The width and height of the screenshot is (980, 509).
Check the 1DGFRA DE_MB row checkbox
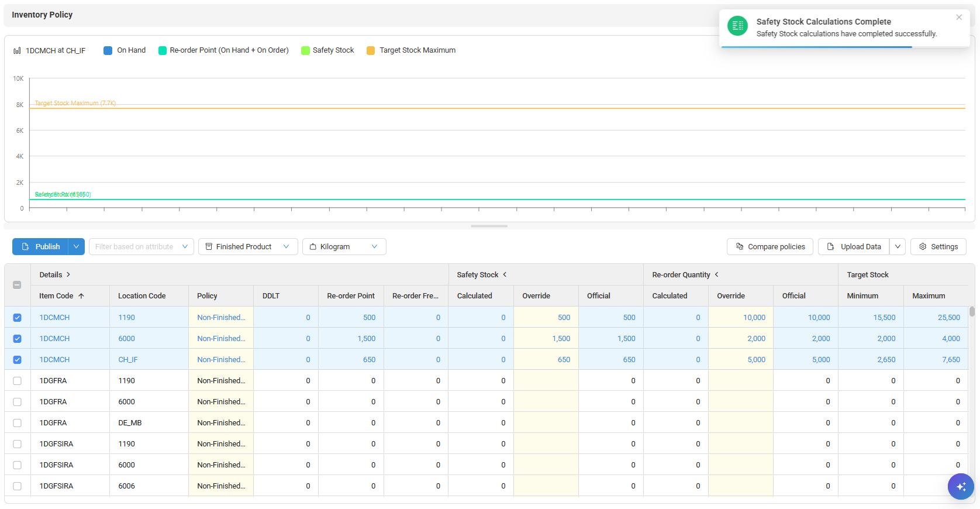(x=17, y=423)
